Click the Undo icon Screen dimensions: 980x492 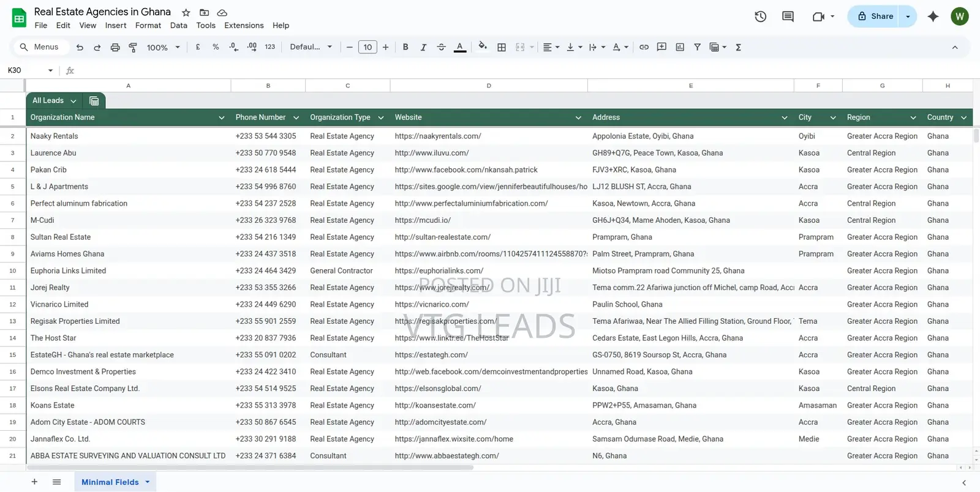point(80,47)
